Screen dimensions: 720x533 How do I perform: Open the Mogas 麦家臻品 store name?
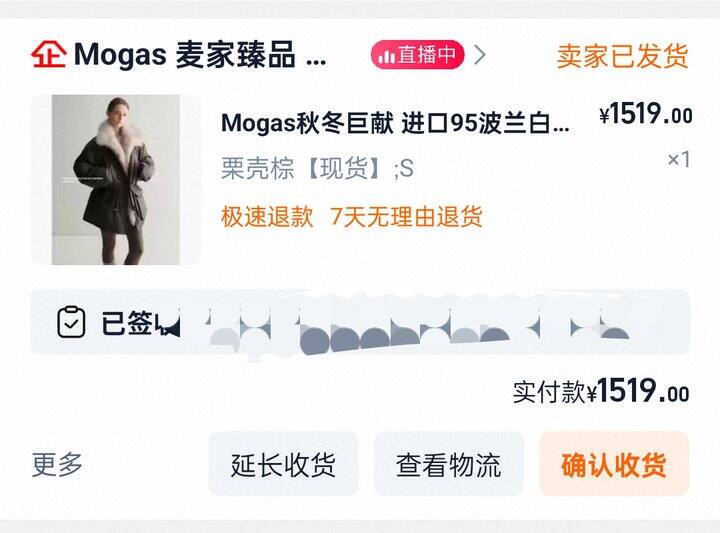[x=200, y=55]
